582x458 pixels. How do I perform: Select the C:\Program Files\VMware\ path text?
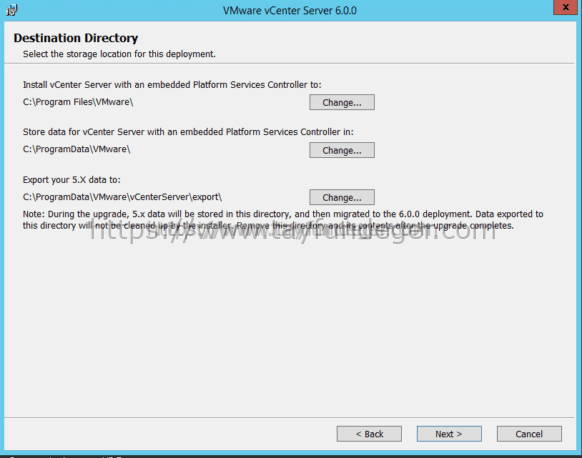click(78, 102)
